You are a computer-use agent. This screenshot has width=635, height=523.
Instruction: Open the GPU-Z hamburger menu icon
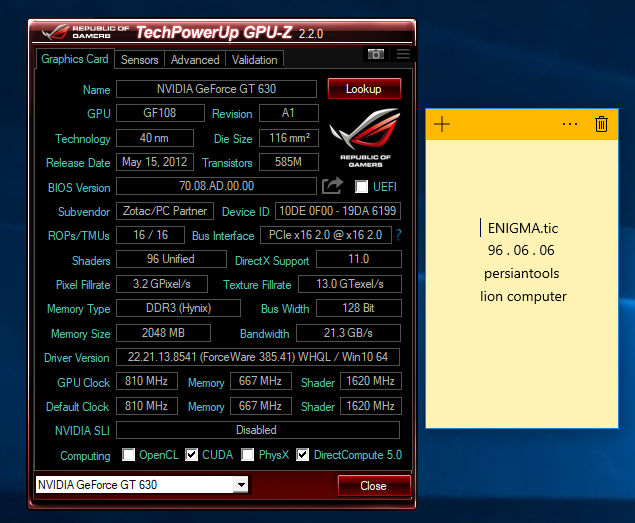(403, 54)
